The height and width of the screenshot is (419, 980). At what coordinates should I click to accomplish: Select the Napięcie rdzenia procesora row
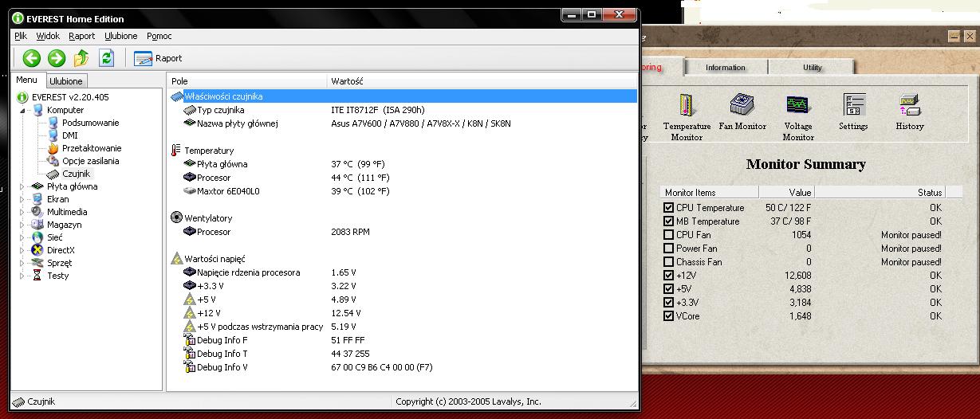tap(403, 272)
